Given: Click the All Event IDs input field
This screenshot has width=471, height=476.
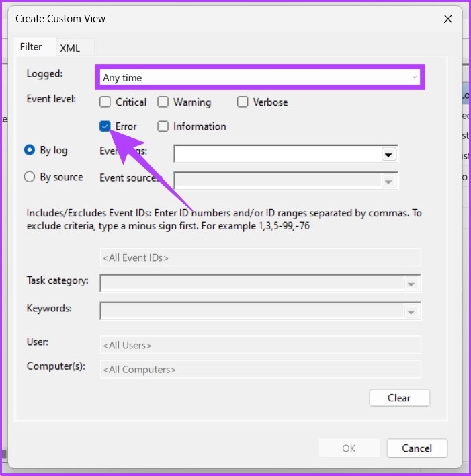Looking at the screenshot, I should click(x=261, y=257).
